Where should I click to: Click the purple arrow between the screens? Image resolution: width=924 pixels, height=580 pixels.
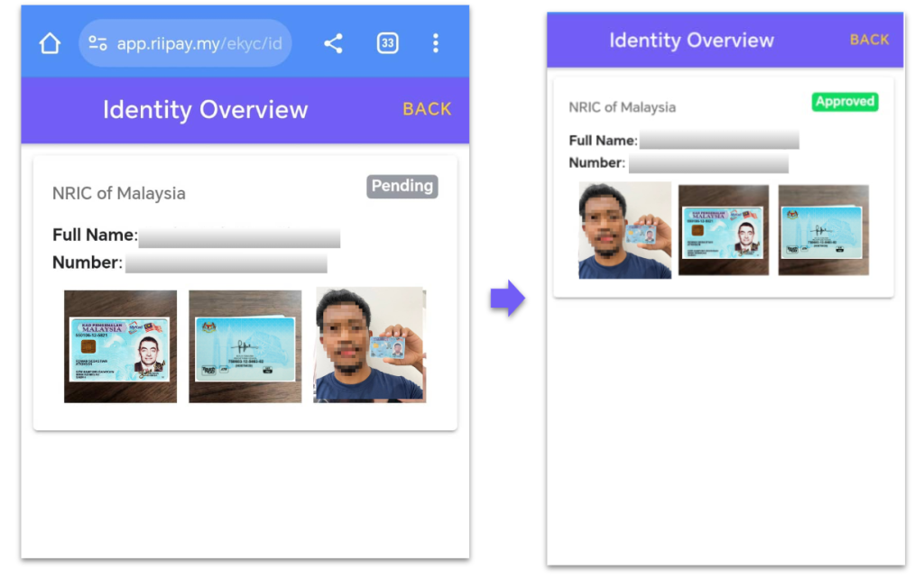(507, 299)
